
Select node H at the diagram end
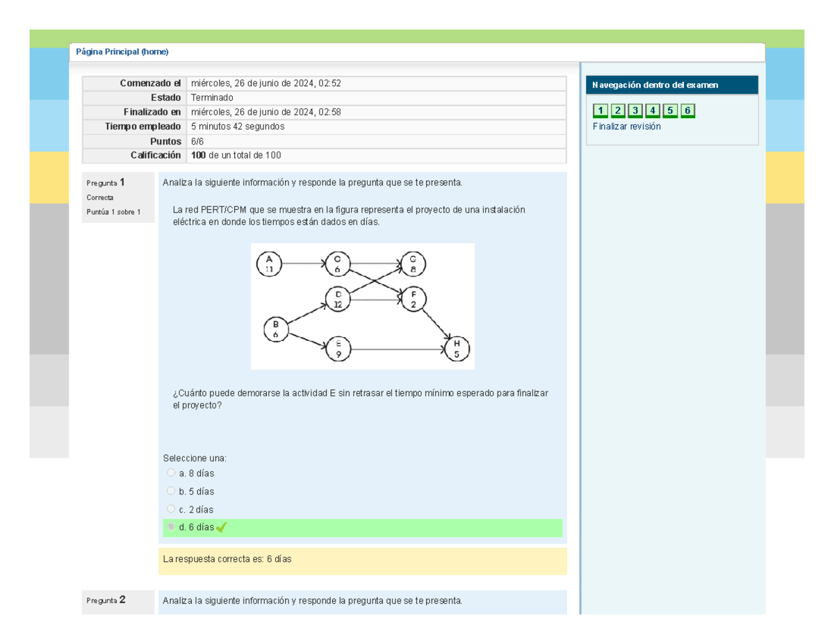coord(457,349)
